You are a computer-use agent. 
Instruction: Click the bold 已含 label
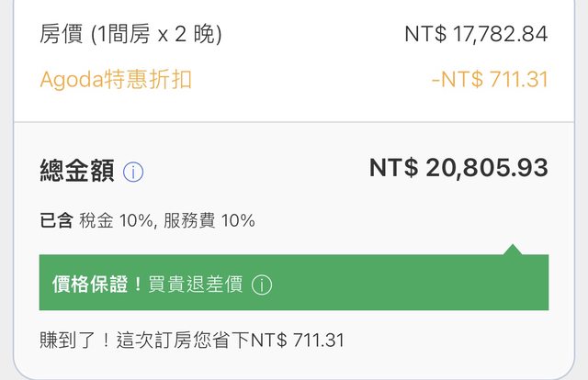point(56,220)
